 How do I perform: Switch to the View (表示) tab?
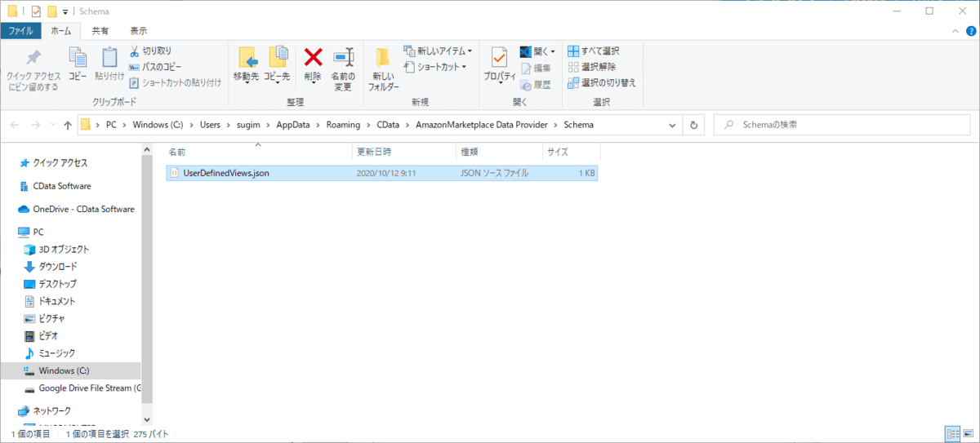coord(139,30)
